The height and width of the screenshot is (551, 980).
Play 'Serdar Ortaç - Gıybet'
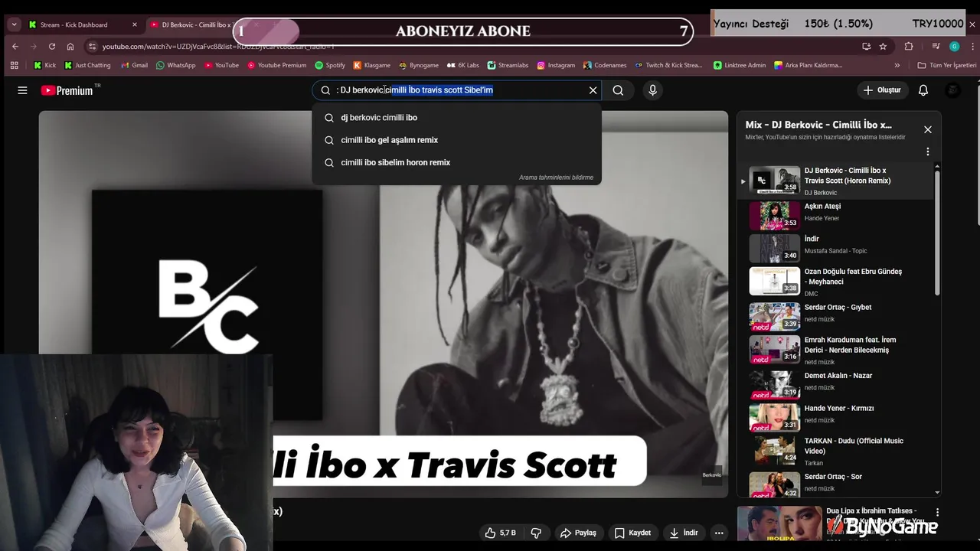coord(835,315)
